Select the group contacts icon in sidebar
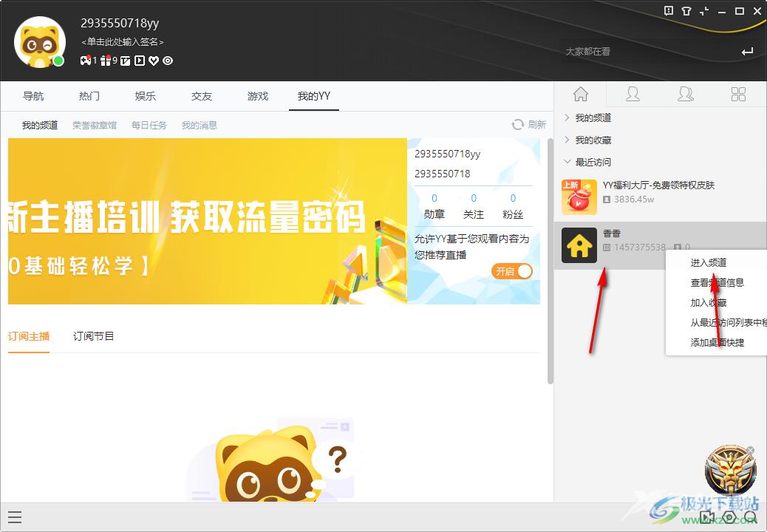The height and width of the screenshot is (532, 767). pos(685,94)
